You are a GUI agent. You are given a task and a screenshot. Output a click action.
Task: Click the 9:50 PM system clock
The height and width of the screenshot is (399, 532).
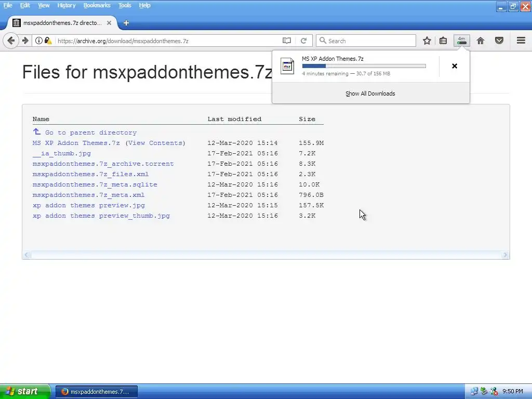click(x=513, y=392)
